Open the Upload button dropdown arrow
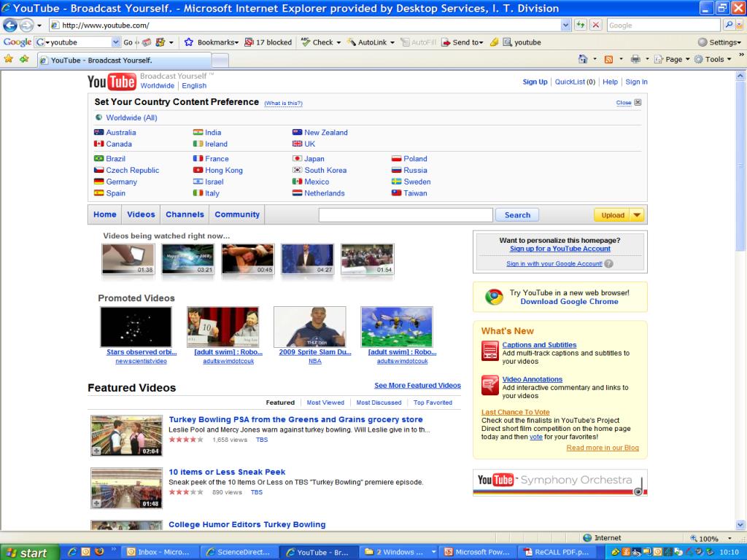The height and width of the screenshot is (560, 747). 637,215
